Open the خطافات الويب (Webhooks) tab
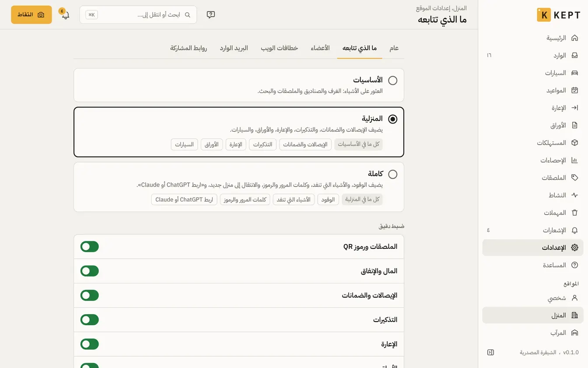The width and height of the screenshot is (588, 368). (280, 48)
